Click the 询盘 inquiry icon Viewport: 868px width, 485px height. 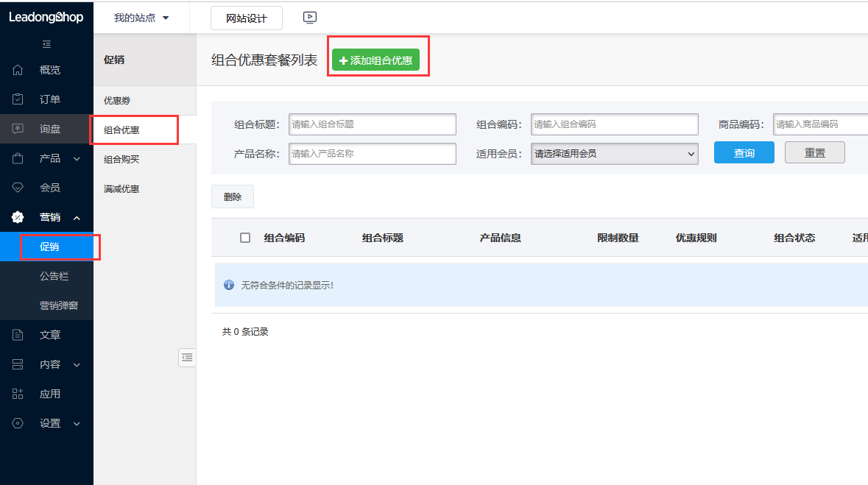[x=18, y=129]
